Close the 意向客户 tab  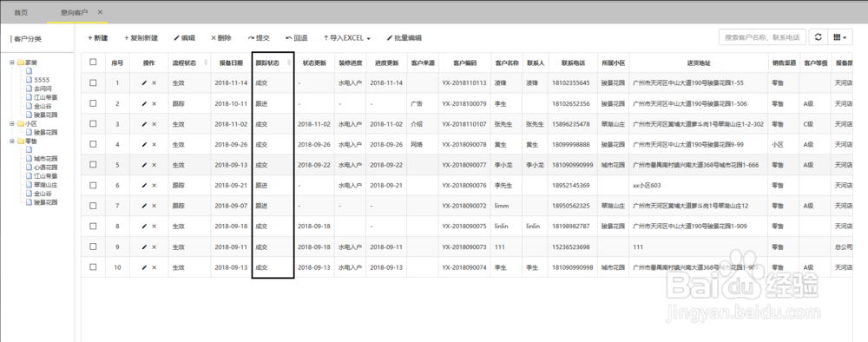(100, 12)
